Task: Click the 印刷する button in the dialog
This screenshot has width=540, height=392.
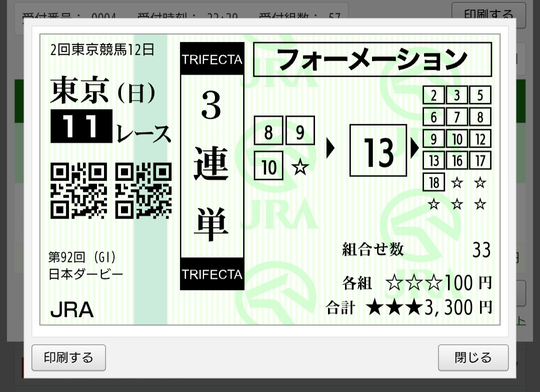Action: point(68,358)
